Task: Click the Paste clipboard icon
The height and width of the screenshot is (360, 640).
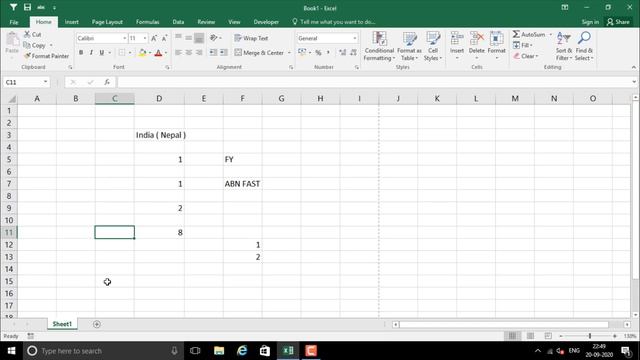Action: pyautogui.click(x=12, y=39)
